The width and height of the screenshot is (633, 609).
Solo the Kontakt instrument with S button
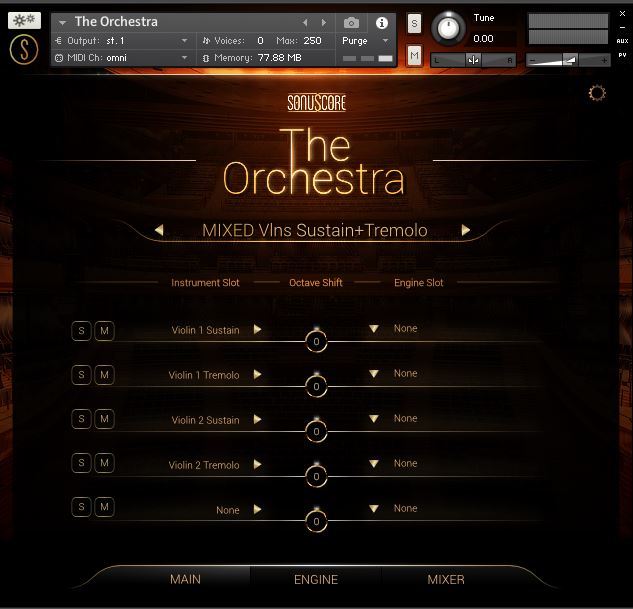(x=414, y=24)
